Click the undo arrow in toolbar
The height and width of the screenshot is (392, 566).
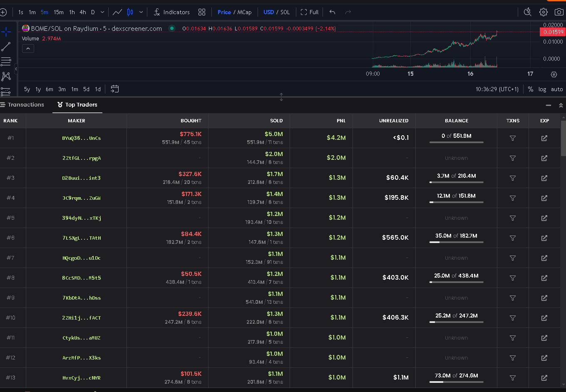[332, 12]
